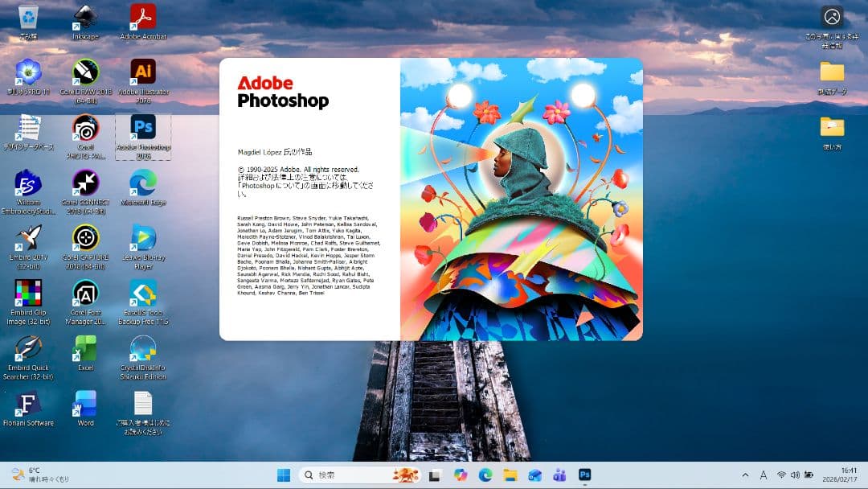
Task: Click the weather widget showing 6°C
Action: (40, 475)
